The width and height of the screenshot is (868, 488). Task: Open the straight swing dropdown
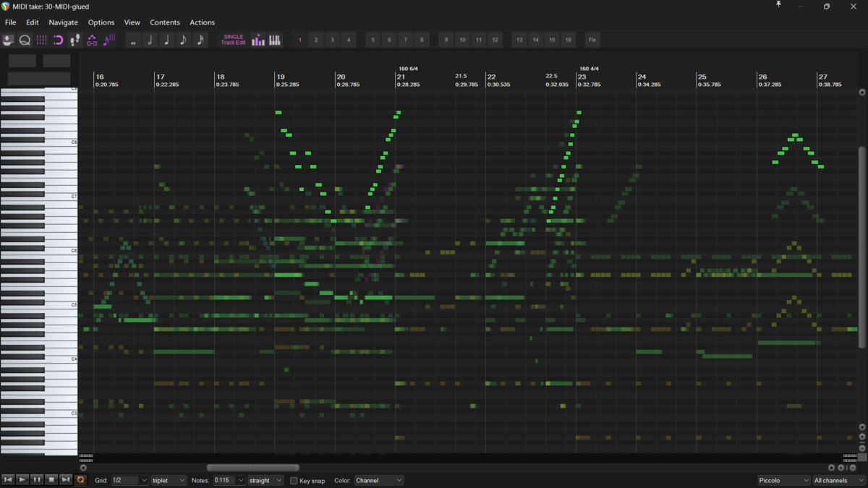tap(265, 481)
